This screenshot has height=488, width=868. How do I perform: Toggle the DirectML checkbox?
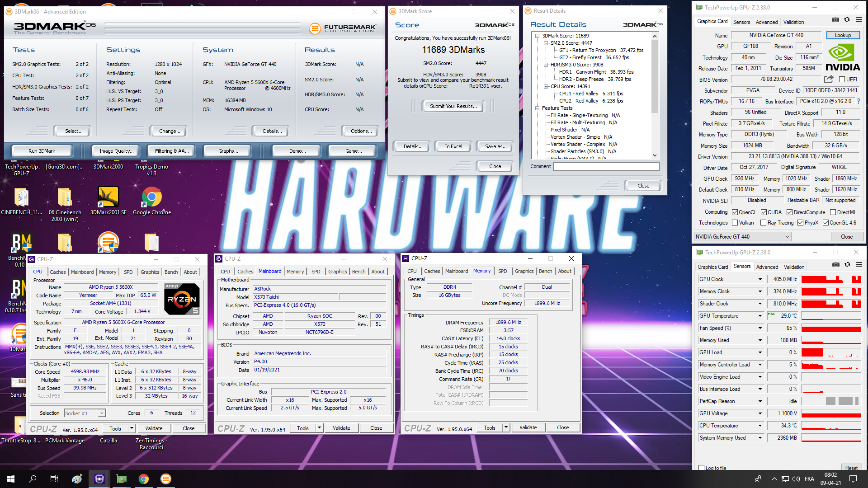point(833,212)
